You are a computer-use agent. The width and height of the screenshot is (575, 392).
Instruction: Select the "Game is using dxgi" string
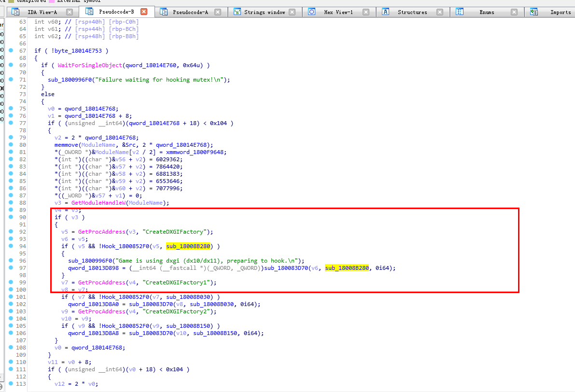(x=207, y=261)
